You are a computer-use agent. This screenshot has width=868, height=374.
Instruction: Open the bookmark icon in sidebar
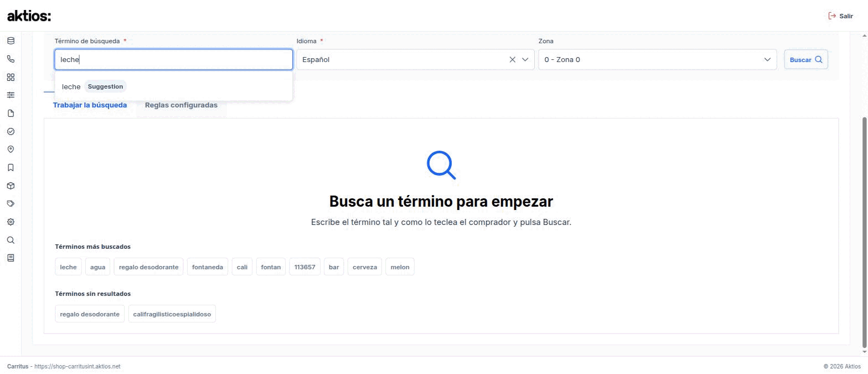pos(11,167)
